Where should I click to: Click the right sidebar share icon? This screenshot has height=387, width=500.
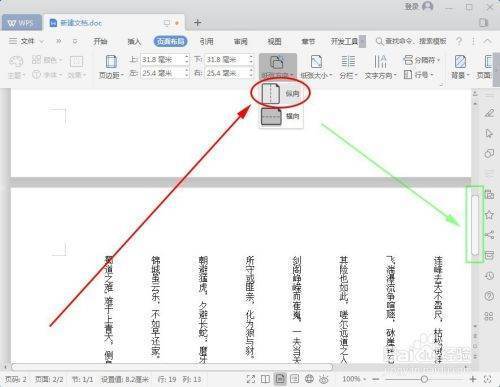(489, 235)
